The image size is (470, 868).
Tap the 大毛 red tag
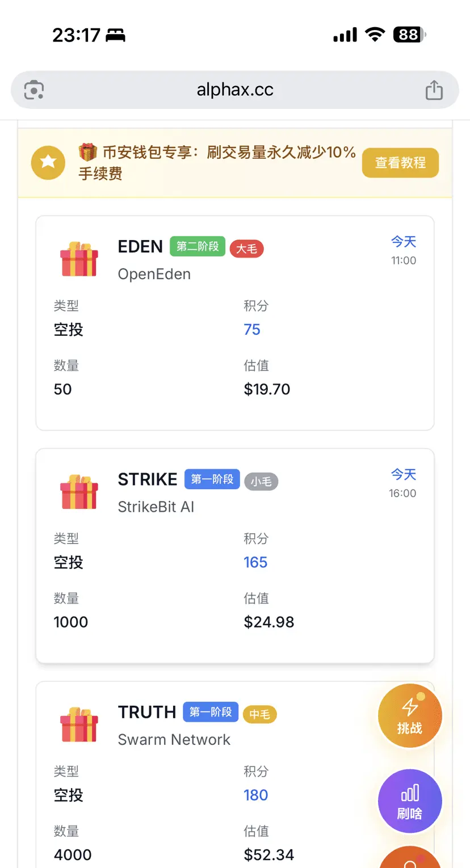tap(246, 249)
